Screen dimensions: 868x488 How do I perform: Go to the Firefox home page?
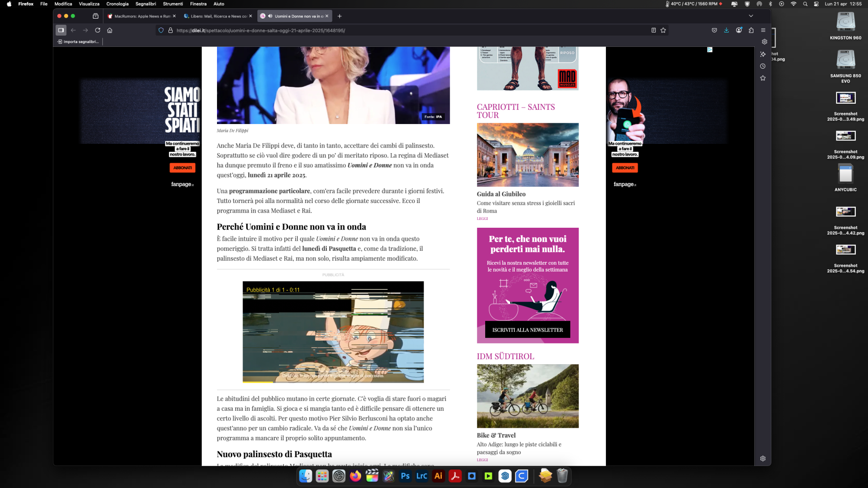[110, 30]
